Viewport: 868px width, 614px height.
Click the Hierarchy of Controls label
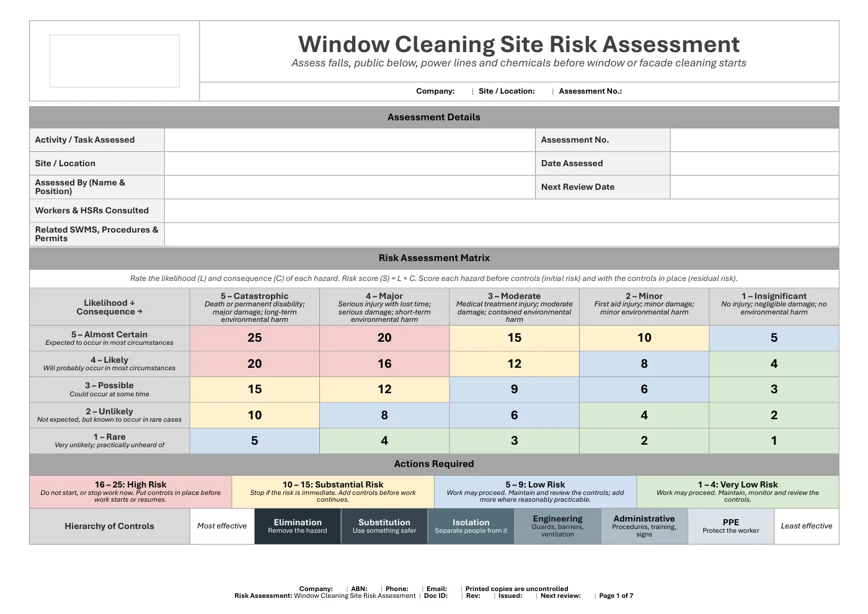110,527
